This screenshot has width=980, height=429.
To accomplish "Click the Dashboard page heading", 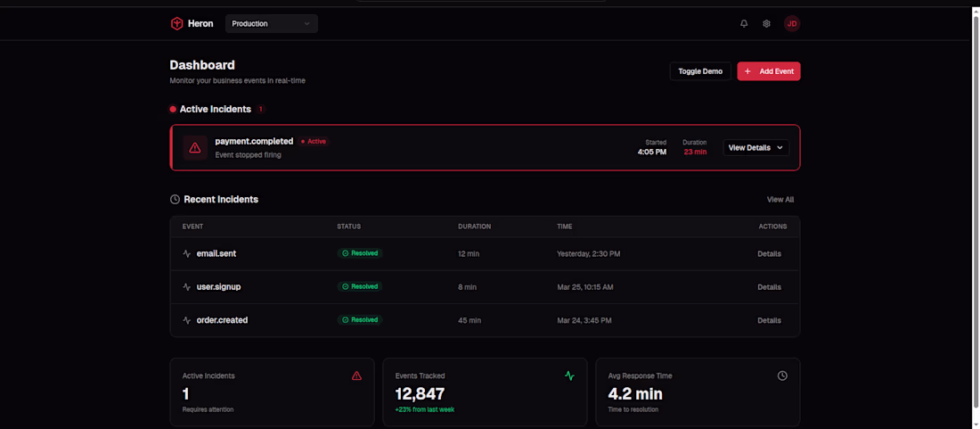I will point(202,65).
